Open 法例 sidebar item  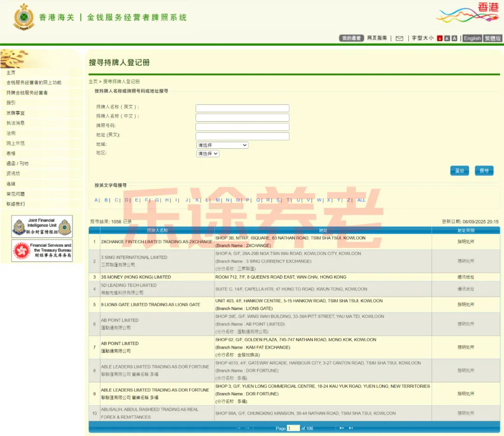tap(11, 133)
